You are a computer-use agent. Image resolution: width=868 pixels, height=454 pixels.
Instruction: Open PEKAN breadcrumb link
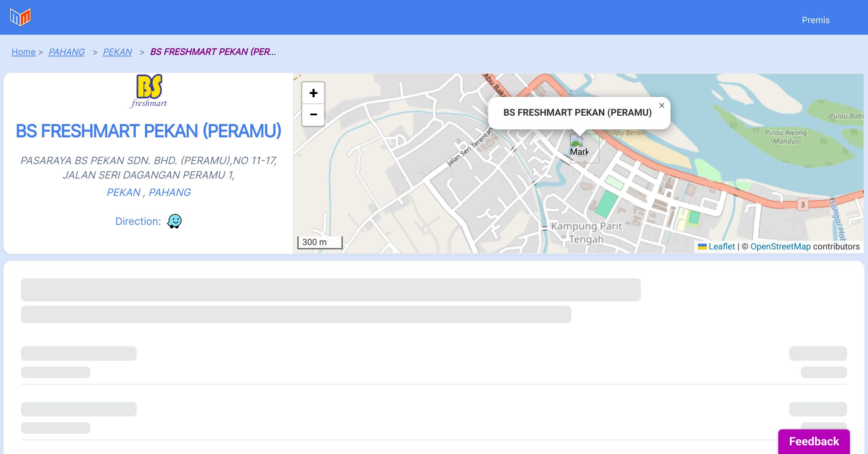[117, 52]
